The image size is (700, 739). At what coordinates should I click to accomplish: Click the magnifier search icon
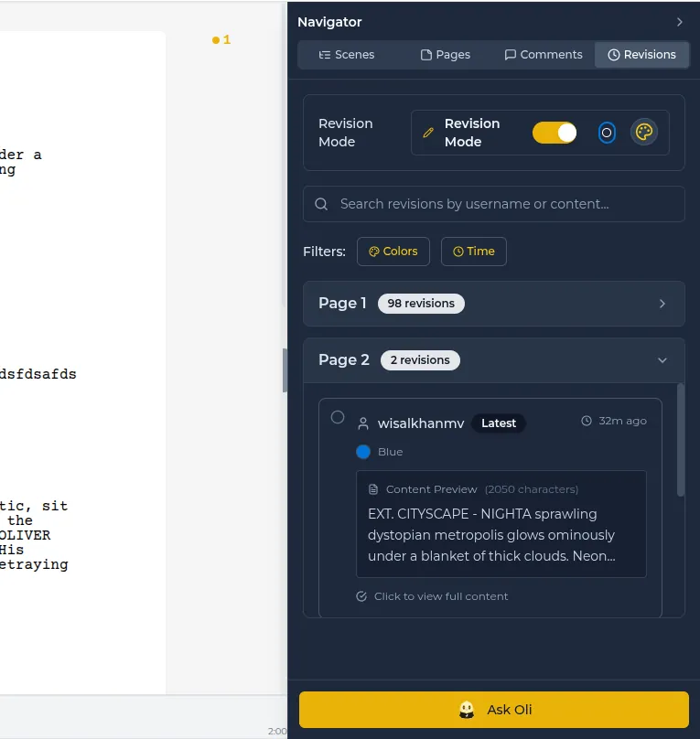point(321,204)
